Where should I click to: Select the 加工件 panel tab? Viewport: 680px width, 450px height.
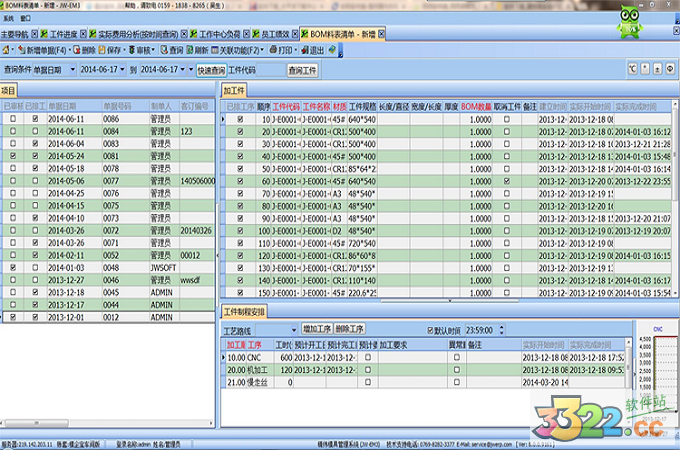tap(234, 90)
